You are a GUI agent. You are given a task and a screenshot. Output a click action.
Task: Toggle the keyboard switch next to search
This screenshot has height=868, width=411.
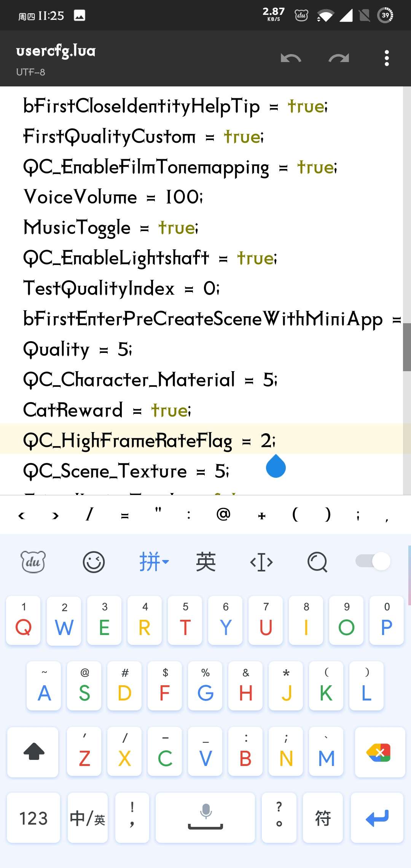373,561
